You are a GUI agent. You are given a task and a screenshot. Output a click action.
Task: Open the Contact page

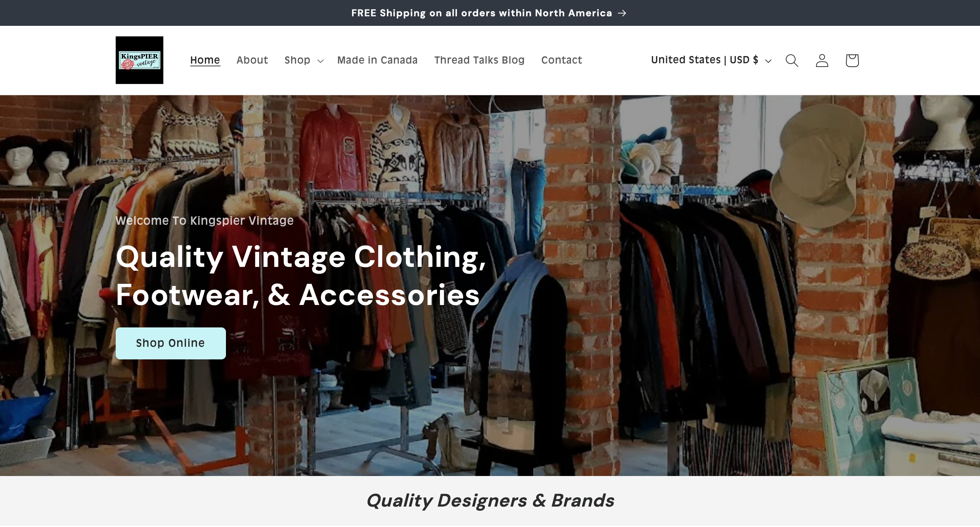coord(561,60)
